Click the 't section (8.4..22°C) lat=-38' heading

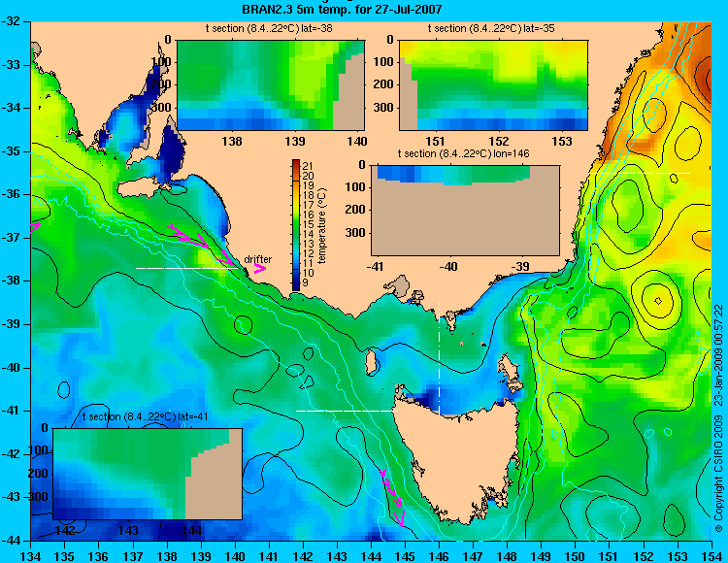[269, 28]
